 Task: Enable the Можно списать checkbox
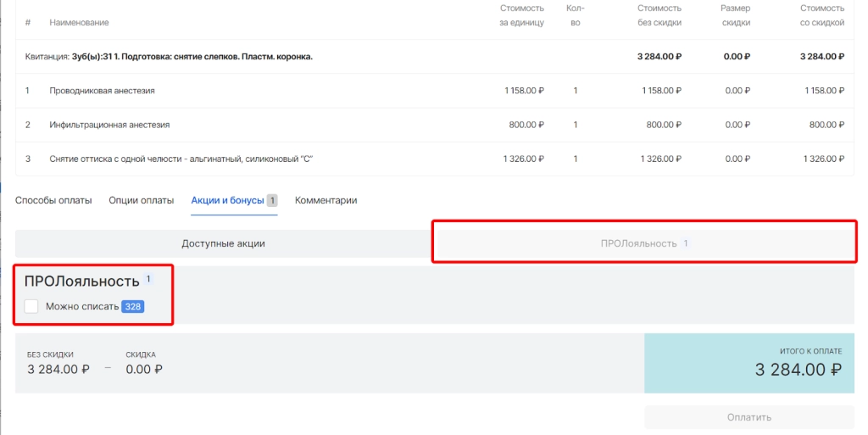[x=31, y=306]
